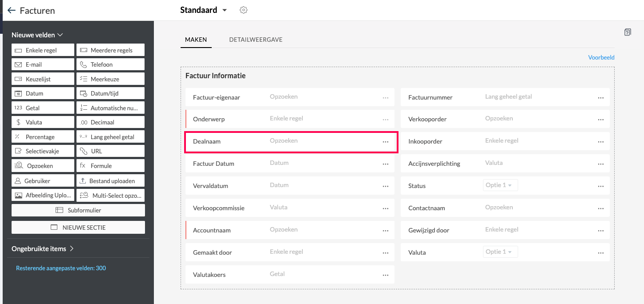Select the Datum field type

pyautogui.click(x=43, y=93)
